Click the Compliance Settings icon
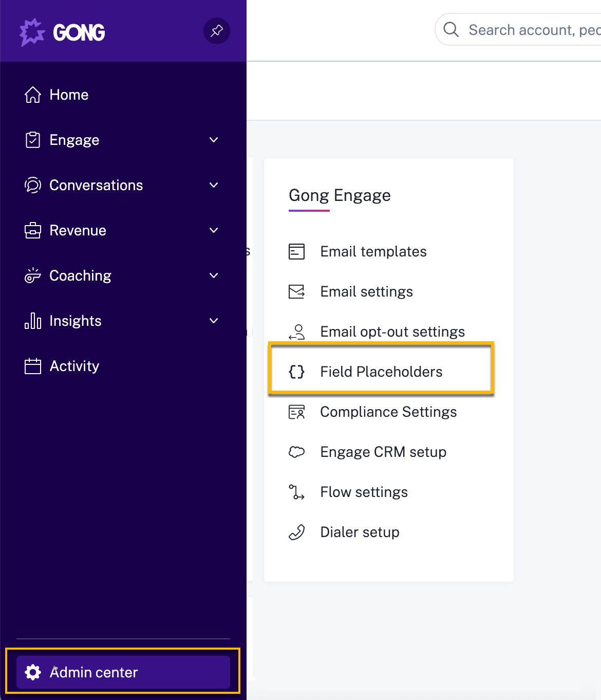The height and width of the screenshot is (700, 601). [297, 412]
